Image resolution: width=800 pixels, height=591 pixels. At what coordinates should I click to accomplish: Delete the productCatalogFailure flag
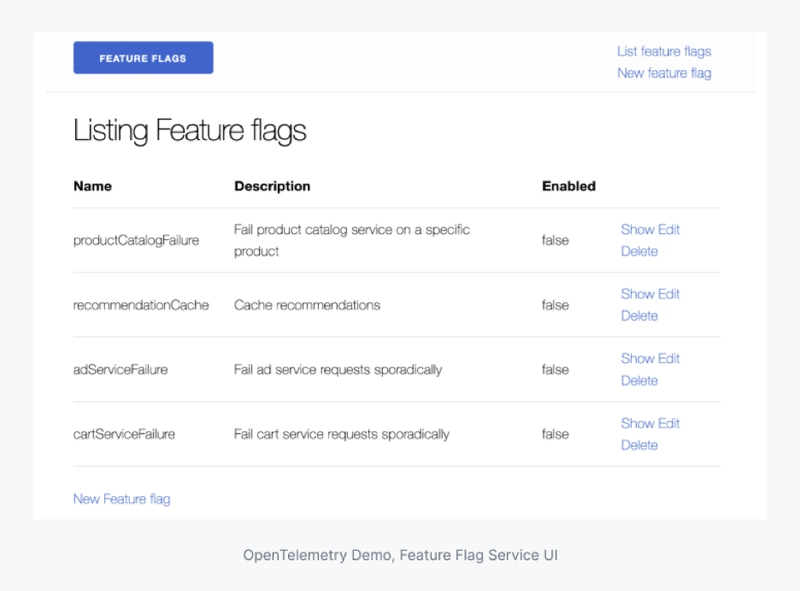639,251
